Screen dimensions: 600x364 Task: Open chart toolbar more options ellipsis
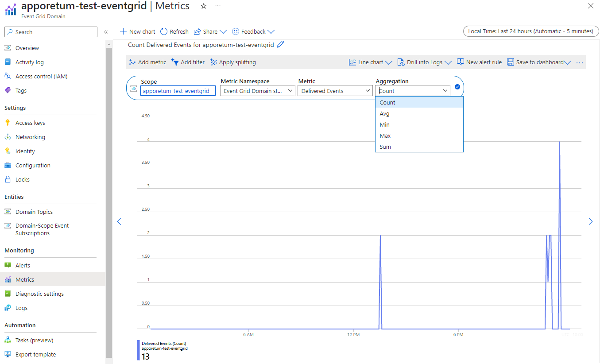[x=580, y=62]
